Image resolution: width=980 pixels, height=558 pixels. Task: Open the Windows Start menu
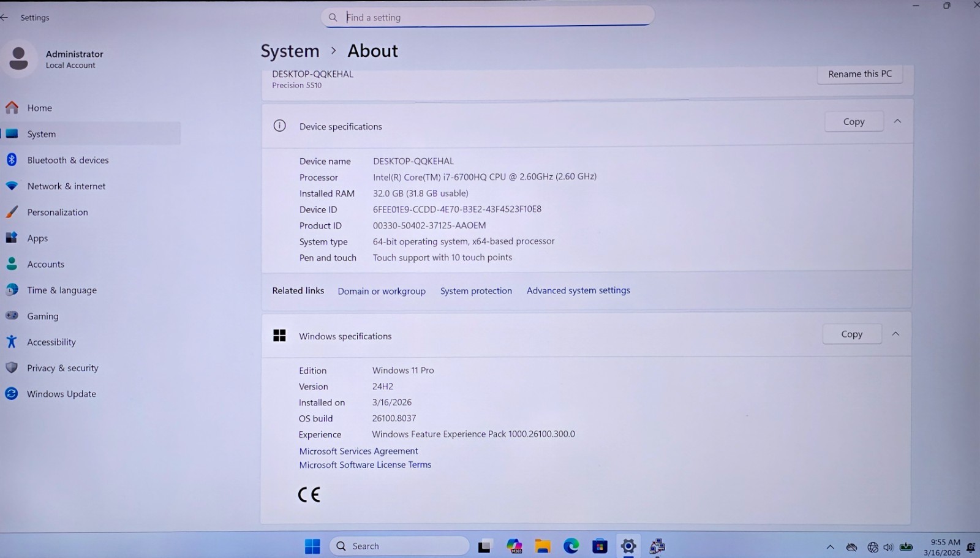(312, 546)
